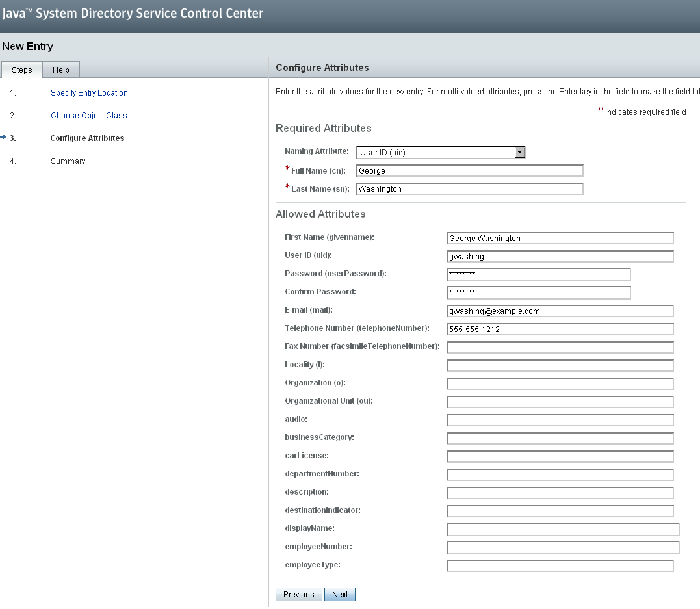700x609 pixels.
Task: Click the Configure Attributes step text
Action: 87,138
